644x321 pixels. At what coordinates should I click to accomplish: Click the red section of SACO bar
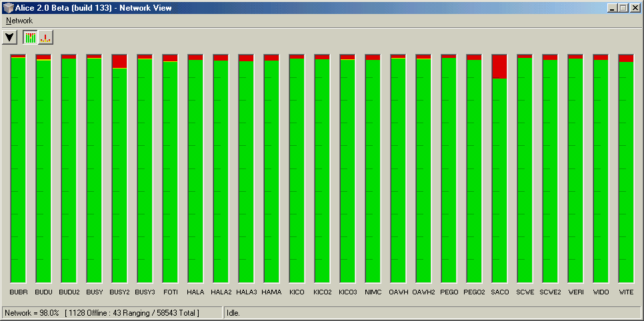499,67
